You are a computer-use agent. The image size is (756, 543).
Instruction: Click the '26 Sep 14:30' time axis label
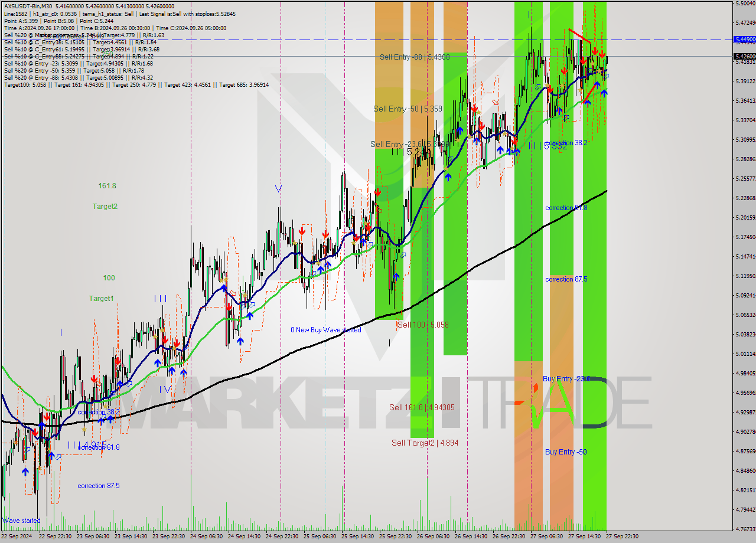(471, 537)
